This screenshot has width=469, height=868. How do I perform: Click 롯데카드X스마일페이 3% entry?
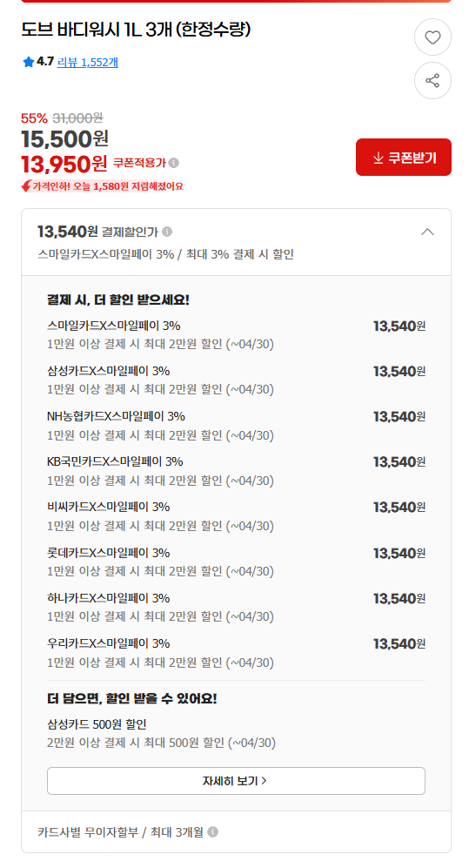point(236,562)
